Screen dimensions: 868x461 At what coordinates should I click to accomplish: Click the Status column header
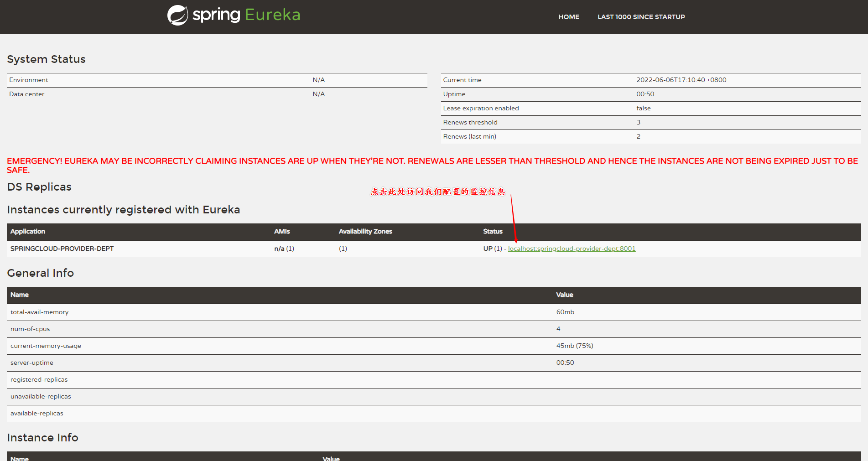tap(493, 232)
